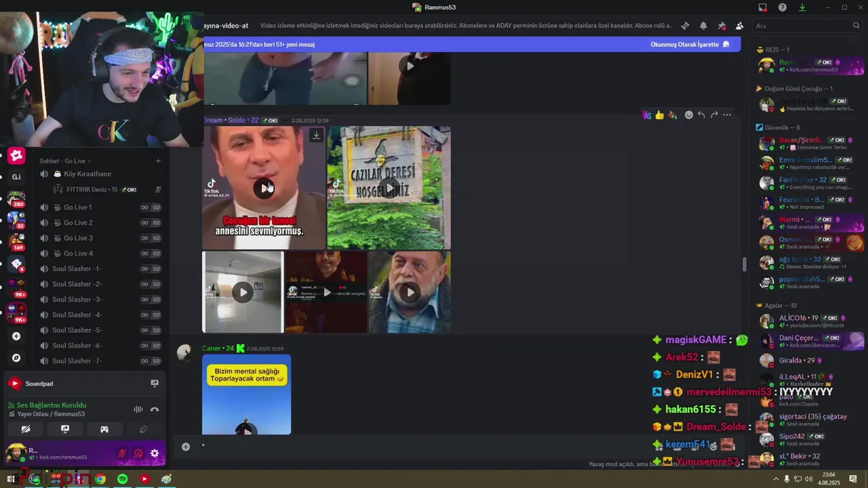This screenshot has height=488, width=868.
Task: Open Giralda member profile
Action: (810, 361)
